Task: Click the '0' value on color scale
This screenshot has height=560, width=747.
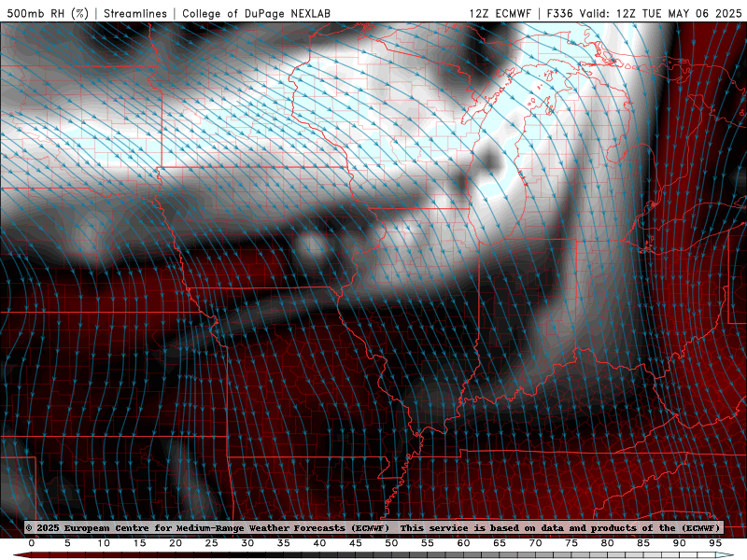Action: (32, 543)
